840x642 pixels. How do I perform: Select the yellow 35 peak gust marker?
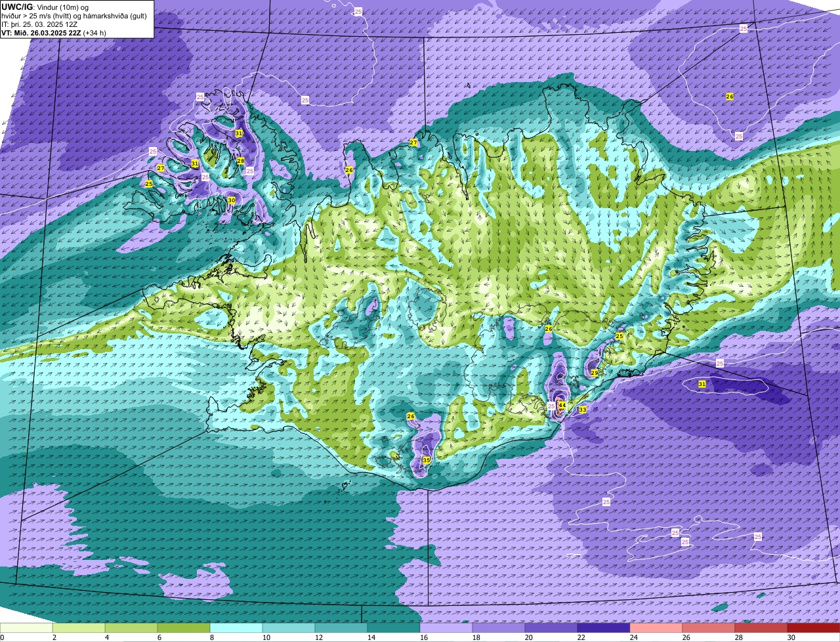(x=427, y=460)
